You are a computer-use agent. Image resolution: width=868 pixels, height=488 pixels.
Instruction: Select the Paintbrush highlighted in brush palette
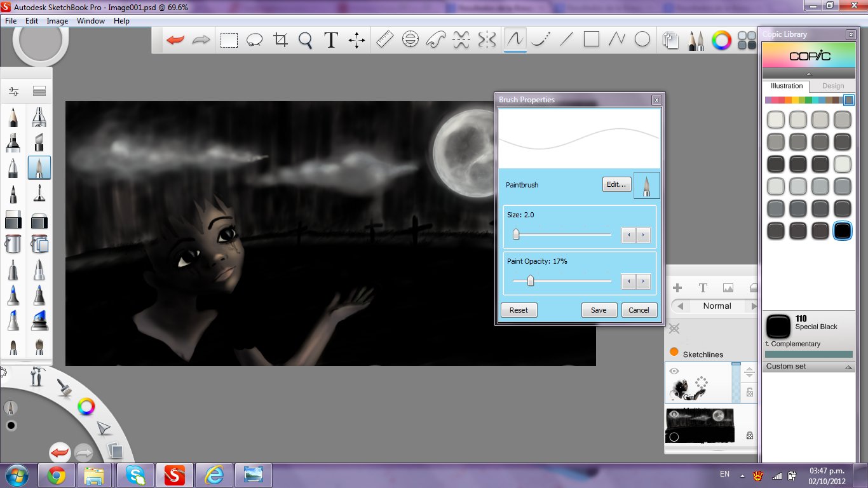(x=39, y=168)
